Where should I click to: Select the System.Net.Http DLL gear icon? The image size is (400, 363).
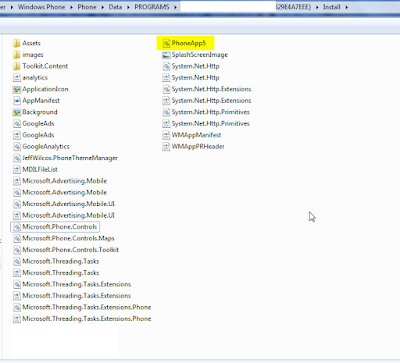tap(166, 66)
